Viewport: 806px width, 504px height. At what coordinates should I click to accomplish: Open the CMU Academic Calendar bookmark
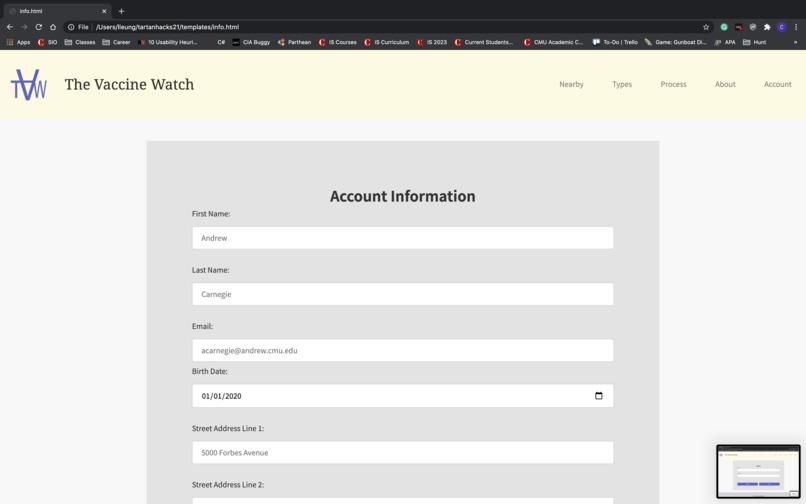[553, 42]
